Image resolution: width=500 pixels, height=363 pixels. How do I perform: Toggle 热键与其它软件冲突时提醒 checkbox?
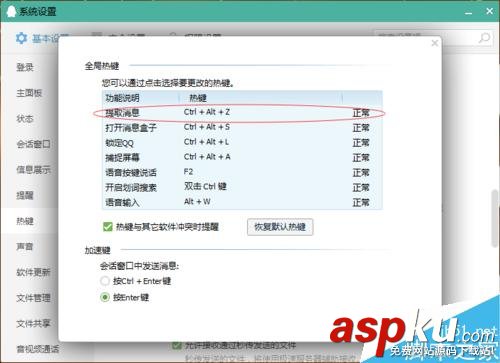tap(108, 227)
